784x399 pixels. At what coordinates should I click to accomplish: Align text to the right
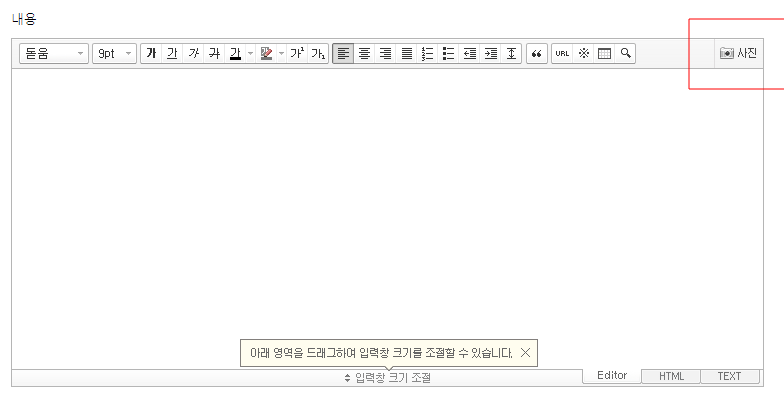pyautogui.click(x=385, y=54)
